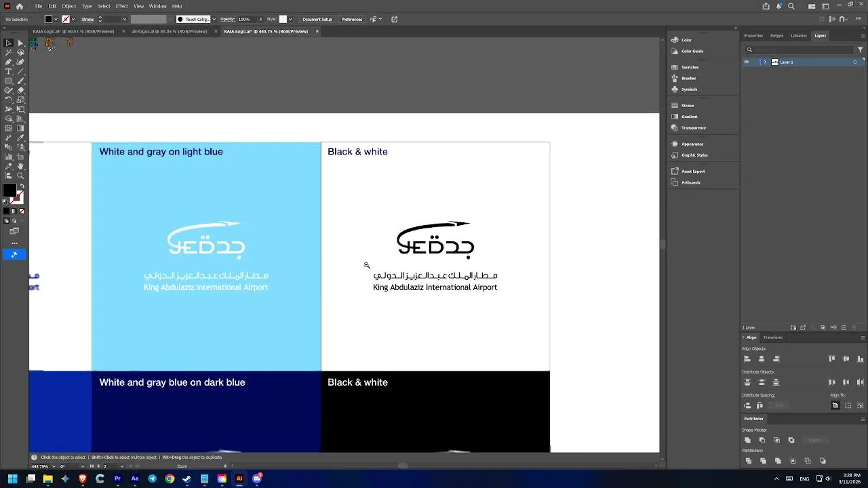Expand opacity slider arrow

pyautogui.click(x=260, y=19)
